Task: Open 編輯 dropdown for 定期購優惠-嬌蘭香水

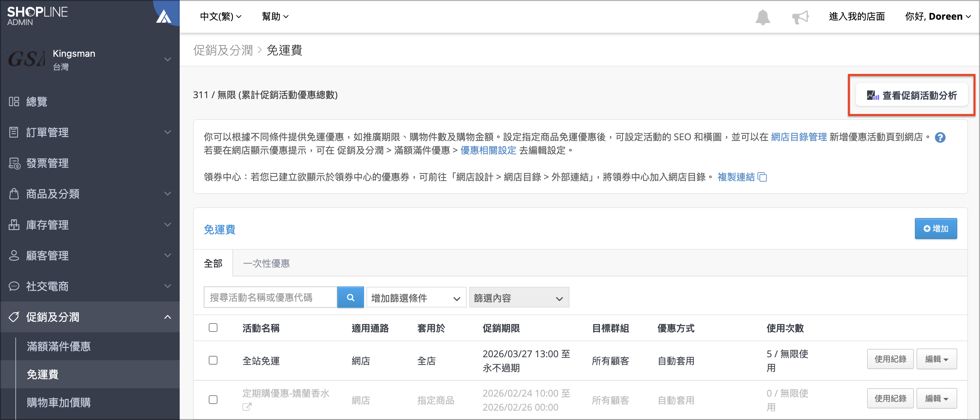Action: click(937, 399)
